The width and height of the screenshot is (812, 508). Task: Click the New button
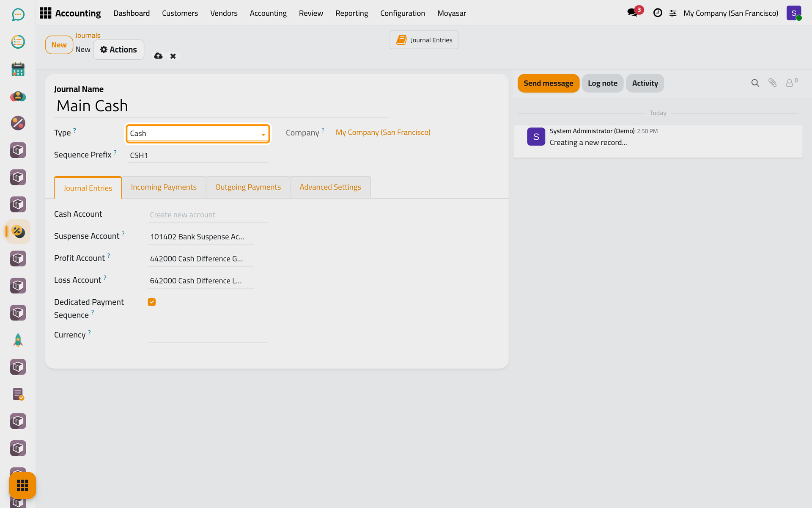click(x=59, y=45)
